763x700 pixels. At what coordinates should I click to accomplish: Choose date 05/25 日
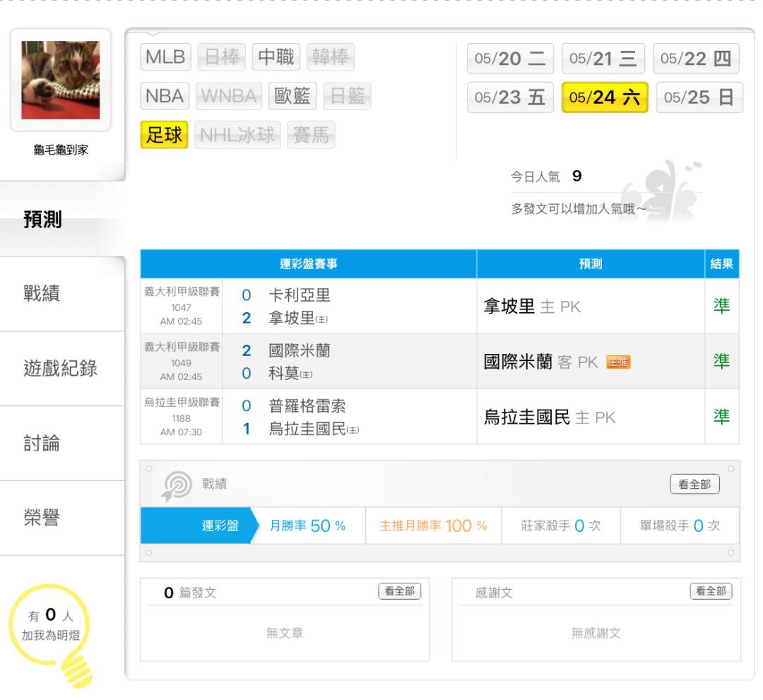tap(699, 97)
